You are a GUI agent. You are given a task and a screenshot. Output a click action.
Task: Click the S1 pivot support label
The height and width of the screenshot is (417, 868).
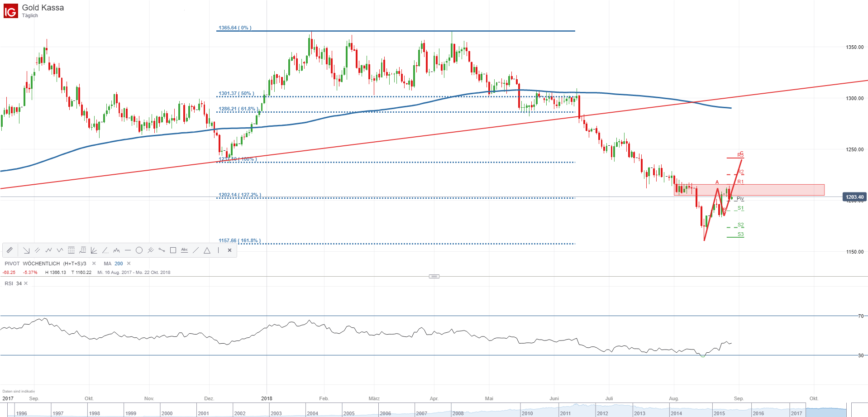point(741,208)
